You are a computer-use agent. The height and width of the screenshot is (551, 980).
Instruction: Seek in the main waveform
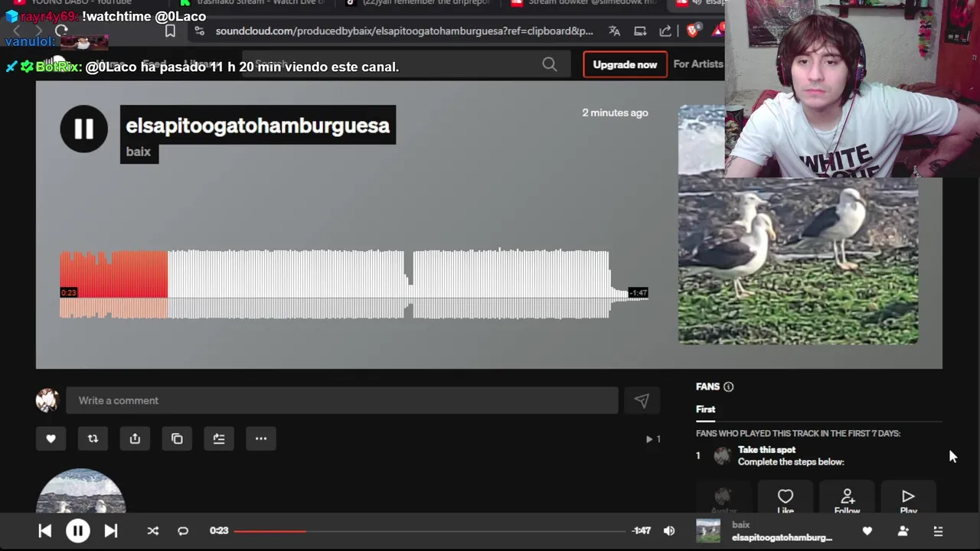354,284
